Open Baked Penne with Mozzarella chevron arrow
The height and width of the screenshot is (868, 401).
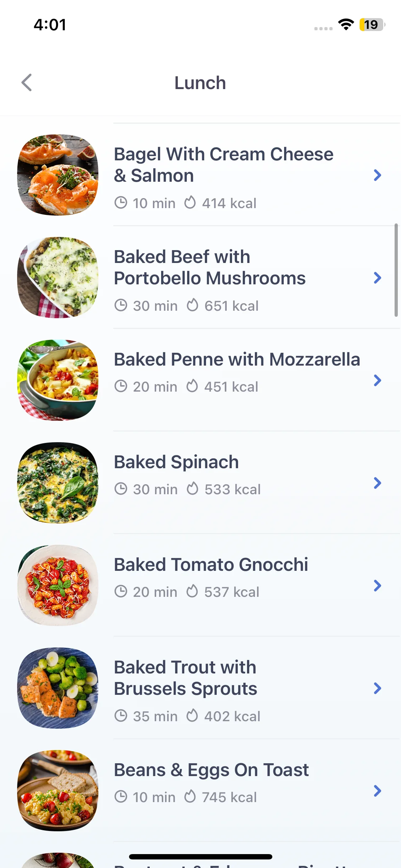coord(377,380)
